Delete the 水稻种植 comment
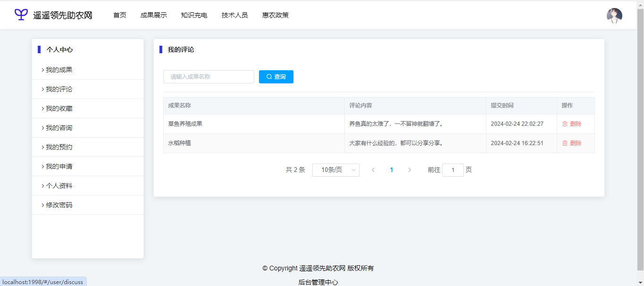This screenshot has width=644, height=286. (571, 143)
